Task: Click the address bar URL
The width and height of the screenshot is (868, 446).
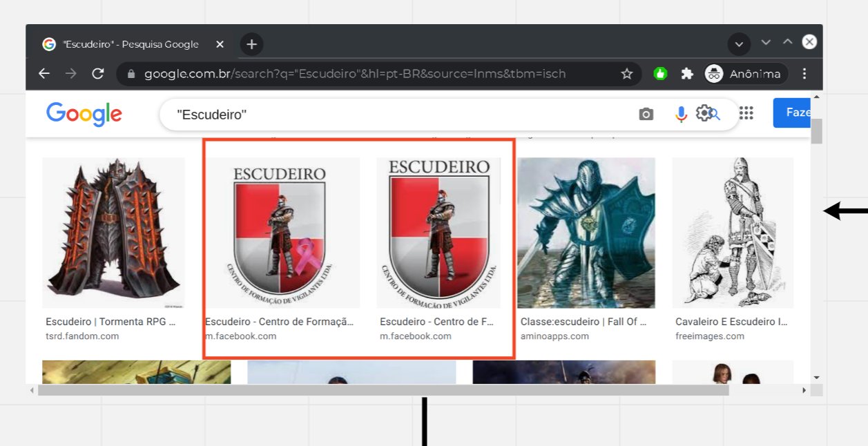Action: [355, 74]
